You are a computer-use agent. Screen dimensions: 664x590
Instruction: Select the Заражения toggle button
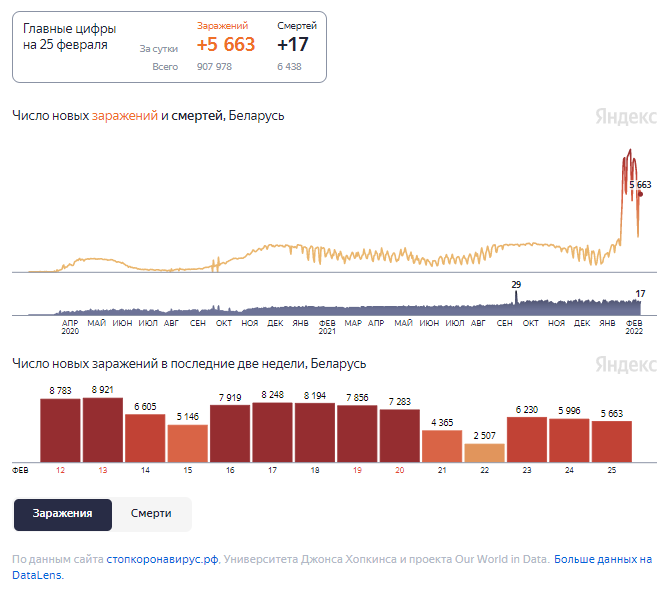pos(62,514)
